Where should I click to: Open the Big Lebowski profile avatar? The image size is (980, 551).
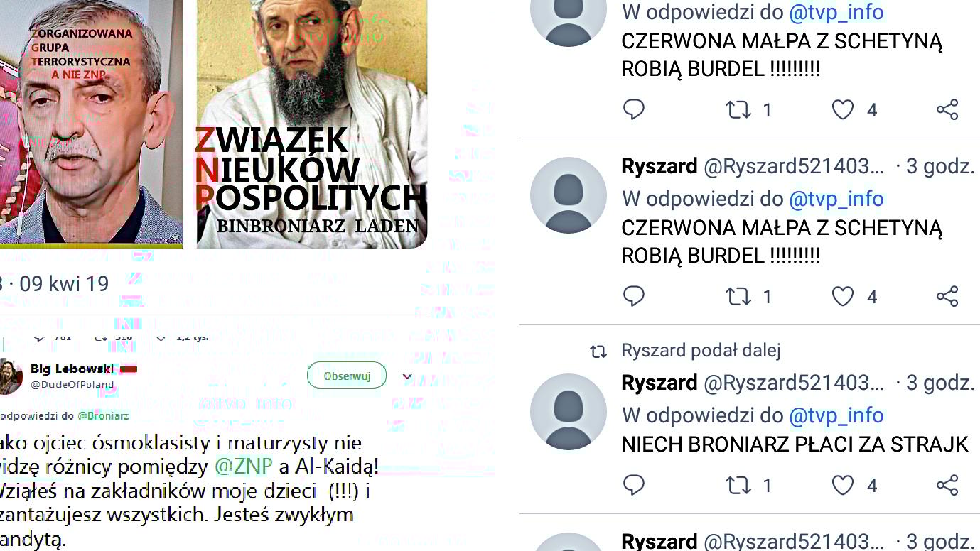point(10,376)
